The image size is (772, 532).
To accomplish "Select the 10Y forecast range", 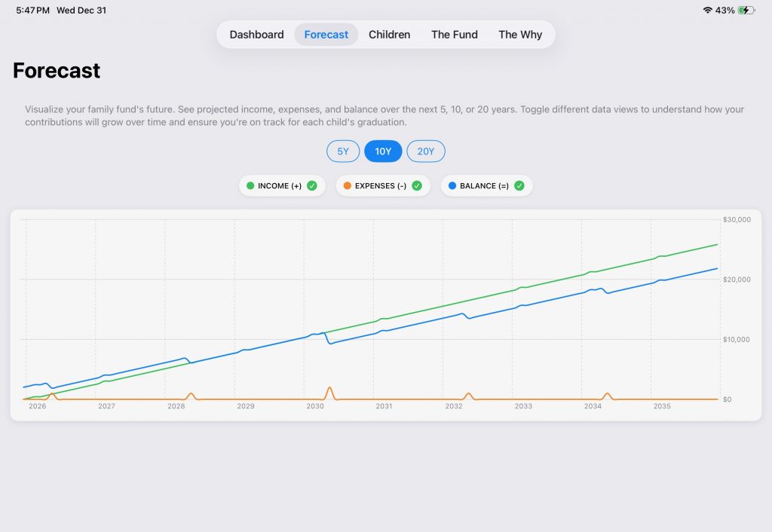I will tap(383, 151).
